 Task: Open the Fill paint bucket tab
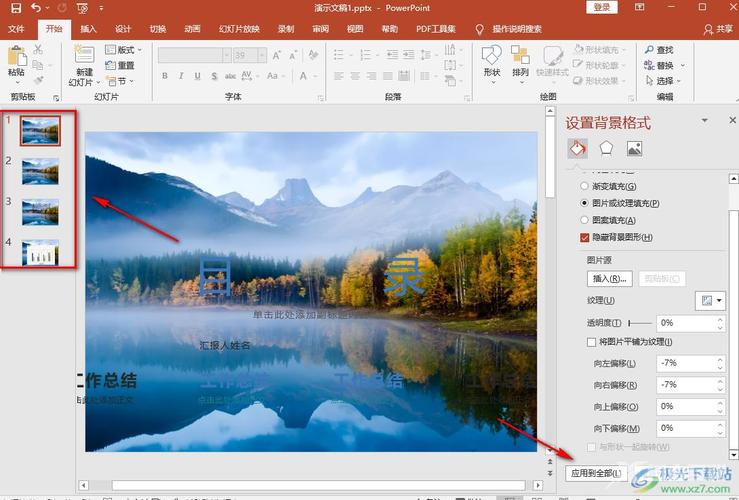click(577, 148)
